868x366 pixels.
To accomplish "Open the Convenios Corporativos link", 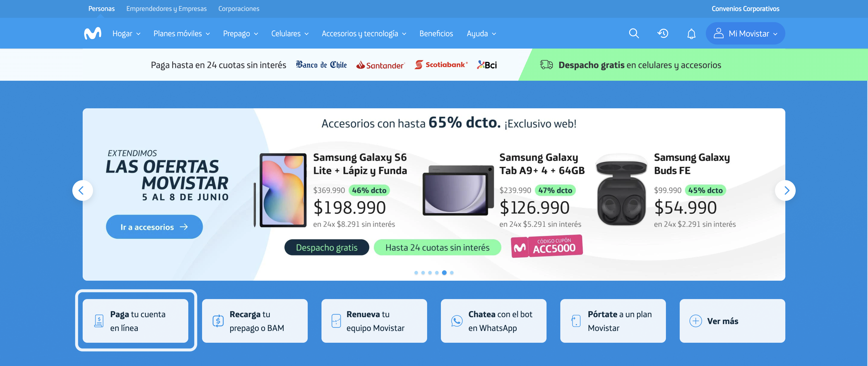I will (x=745, y=9).
